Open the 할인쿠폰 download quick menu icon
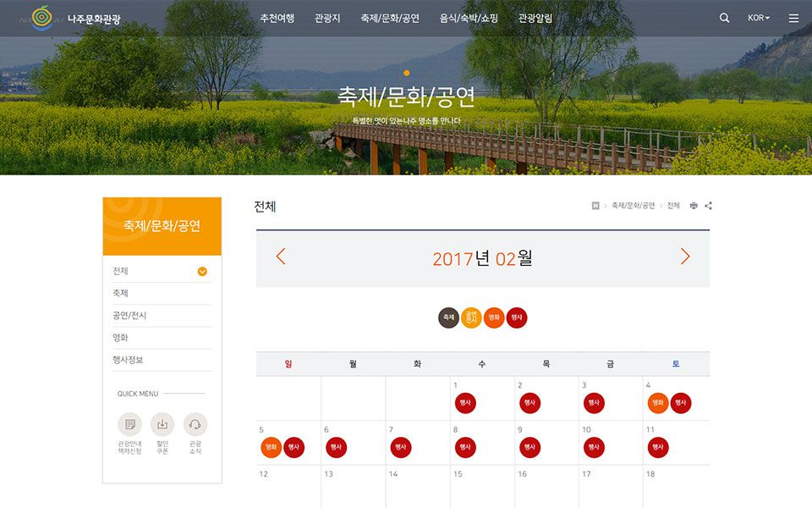Image resolution: width=812 pixels, height=508 pixels. coord(162,425)
